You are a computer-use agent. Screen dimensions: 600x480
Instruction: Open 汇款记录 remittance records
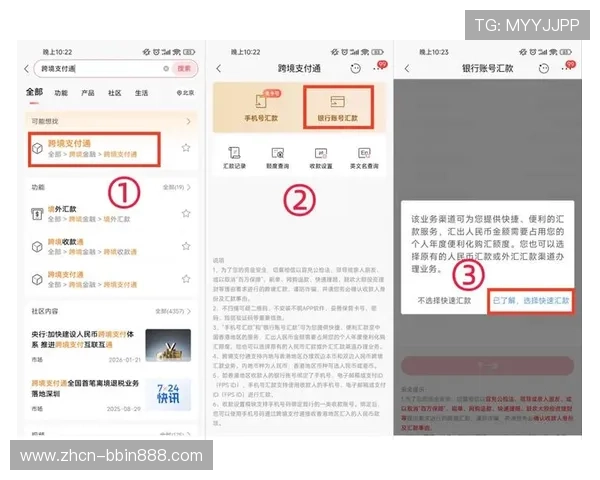235,158
